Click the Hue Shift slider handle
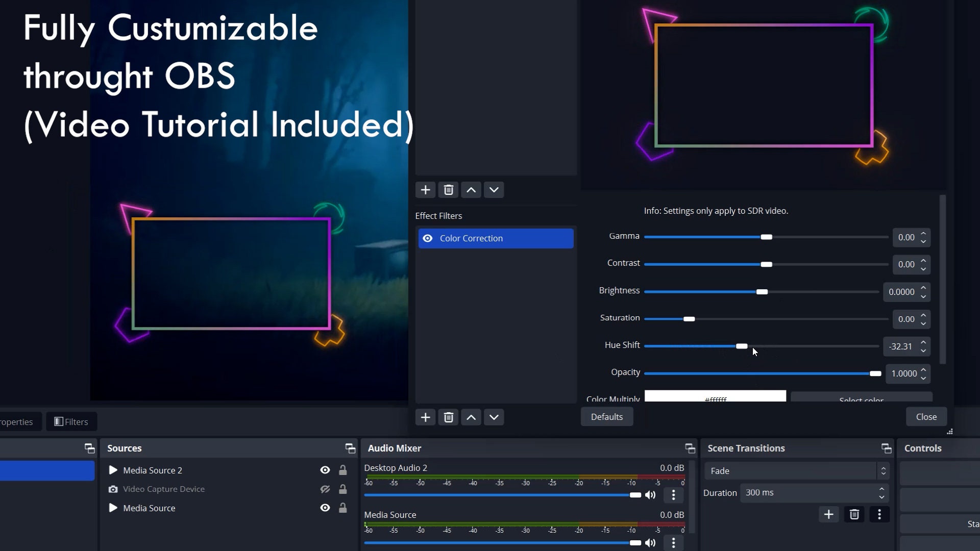The height and width of the screenshot is (551, 980). (742, 346)
